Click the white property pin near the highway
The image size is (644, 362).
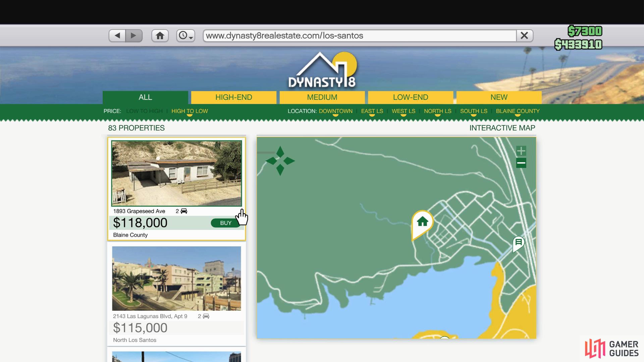tap(518, 243)
